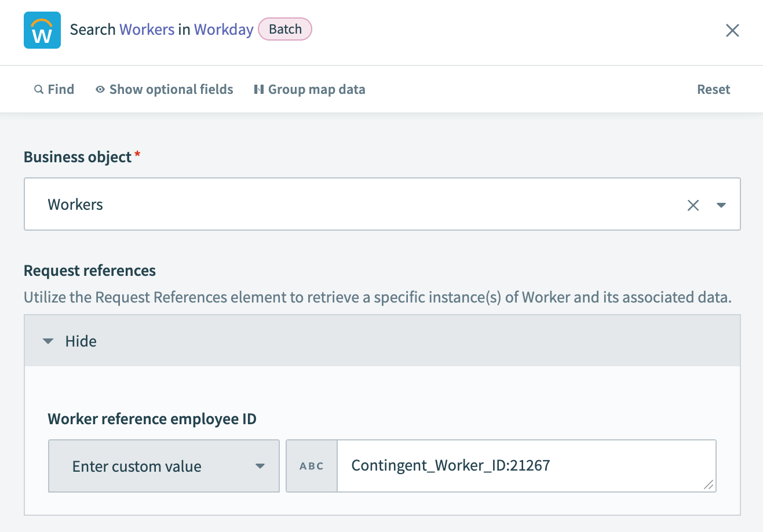Click the Reset link
Viewport: 763px width, 532px height.
tap(713, 89)
